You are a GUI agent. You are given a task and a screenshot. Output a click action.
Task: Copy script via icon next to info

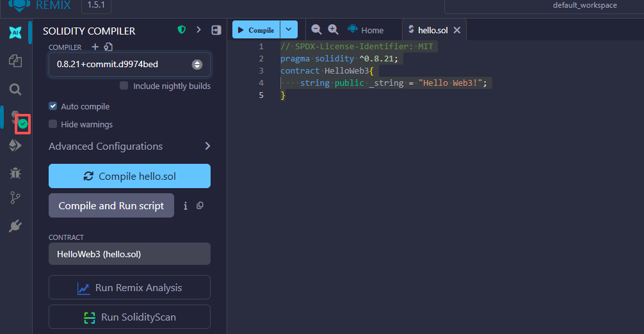[200, 205]
